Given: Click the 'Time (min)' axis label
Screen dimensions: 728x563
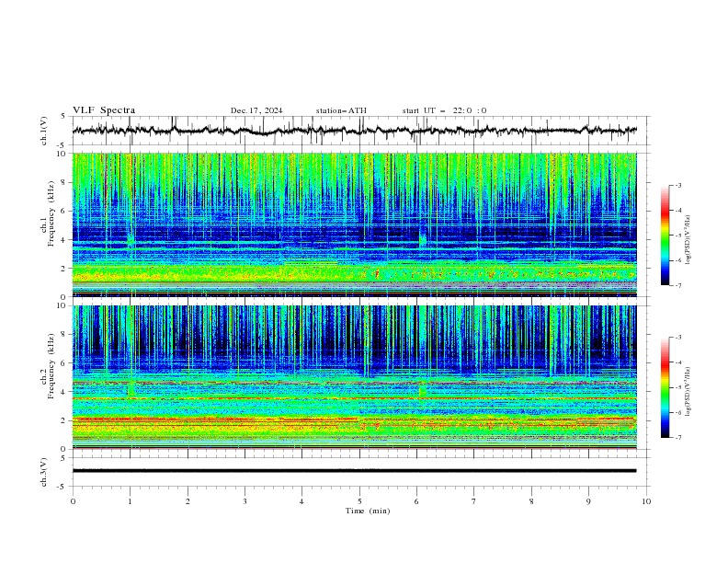Looking at the screenshot, I should (368, 511).
